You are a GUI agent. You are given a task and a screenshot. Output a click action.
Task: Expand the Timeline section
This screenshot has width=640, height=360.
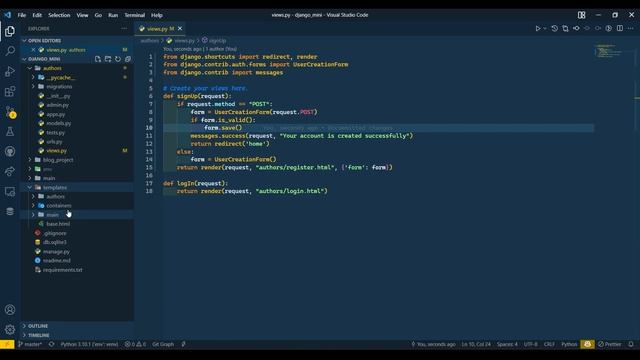tap(77, 335)
